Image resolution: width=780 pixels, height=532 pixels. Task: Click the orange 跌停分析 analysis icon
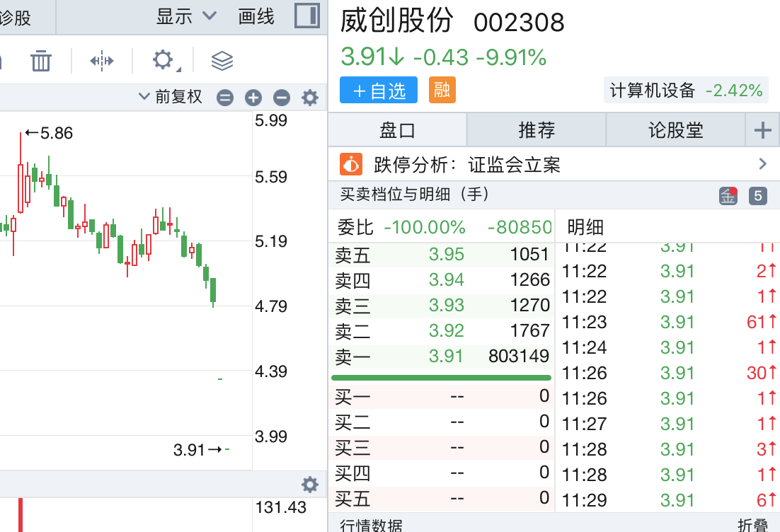[351, 165]
